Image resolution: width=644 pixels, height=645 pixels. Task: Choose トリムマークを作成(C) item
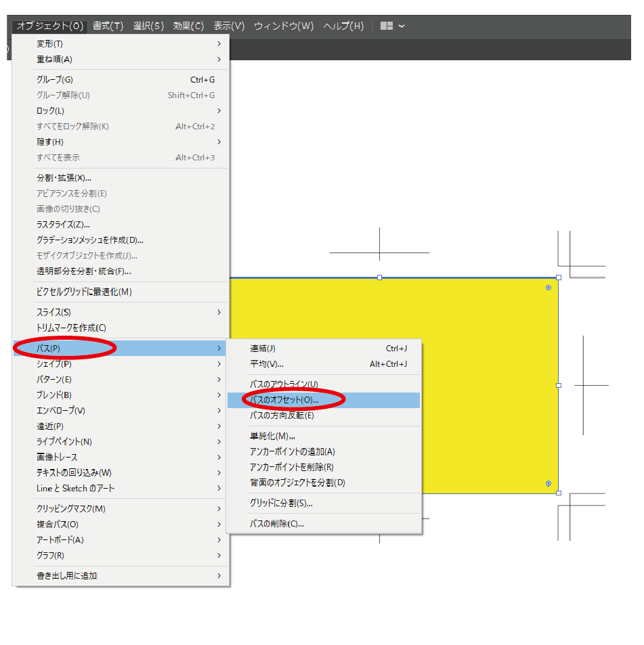click(121, 328)
